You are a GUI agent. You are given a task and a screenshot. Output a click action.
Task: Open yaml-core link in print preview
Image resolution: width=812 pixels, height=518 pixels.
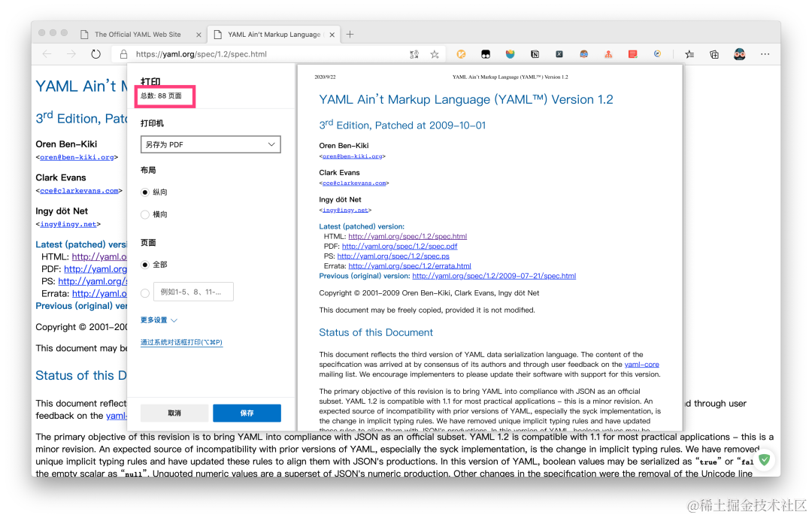point(641,364)
